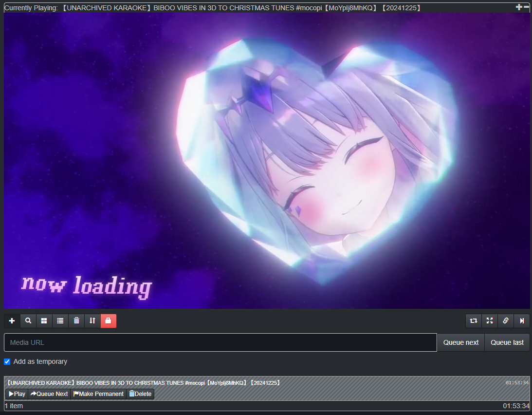Skip video with the step-forward icon

[522, 321]
